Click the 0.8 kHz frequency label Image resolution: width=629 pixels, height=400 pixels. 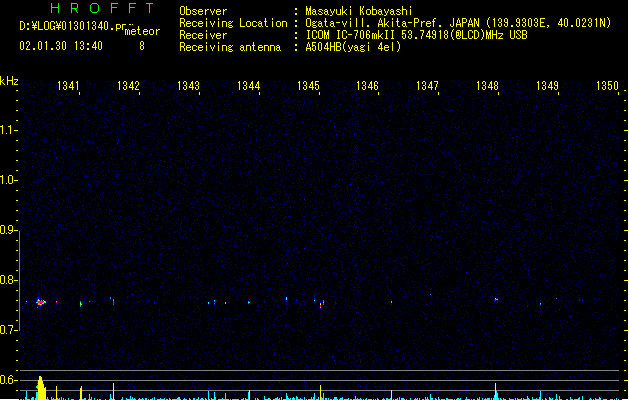point(8,280)
